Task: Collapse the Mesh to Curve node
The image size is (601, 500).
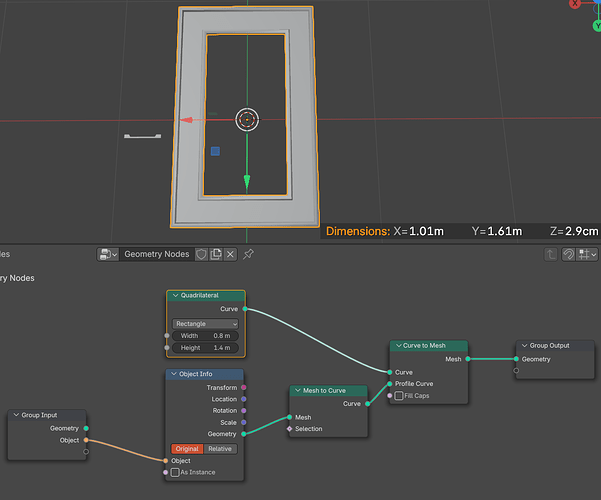Action: click(298, 390)
